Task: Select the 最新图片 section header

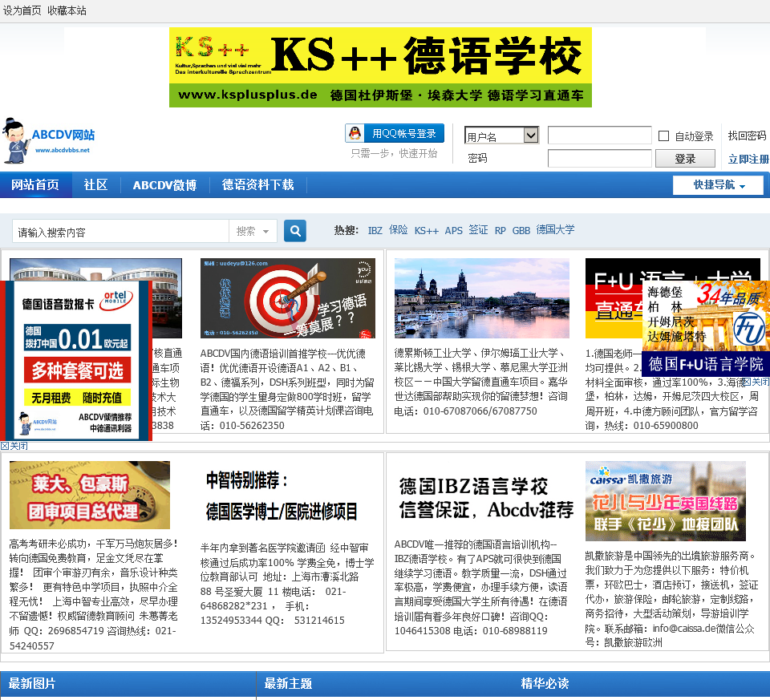Action: [x=32, y=683]
